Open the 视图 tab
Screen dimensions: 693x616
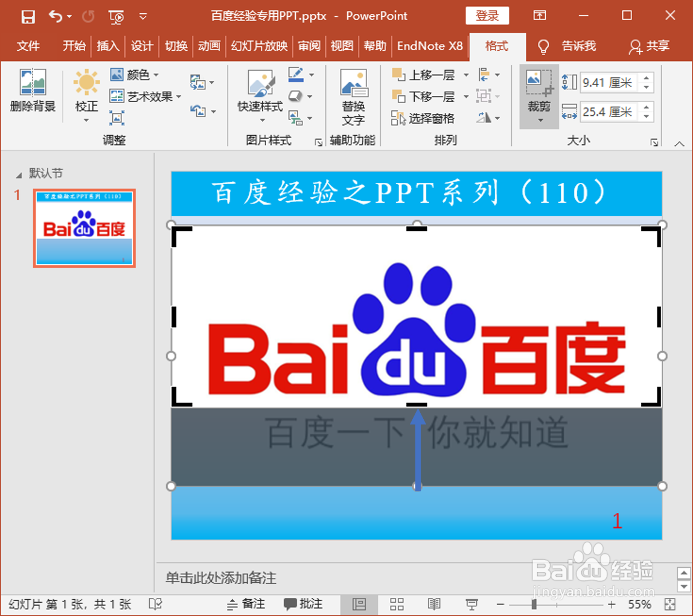click(x=342, y=46)
